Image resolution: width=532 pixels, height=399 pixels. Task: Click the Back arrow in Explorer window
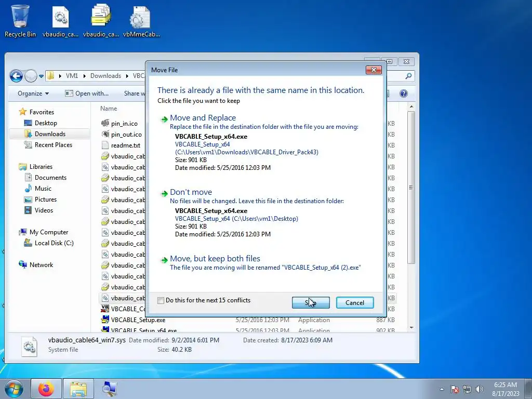16,76
